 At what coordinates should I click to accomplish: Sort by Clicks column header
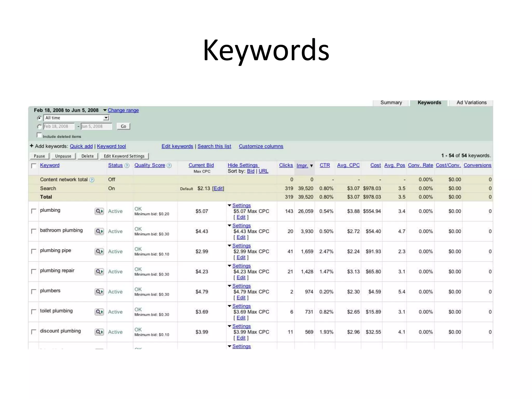[x=286, y=165]
